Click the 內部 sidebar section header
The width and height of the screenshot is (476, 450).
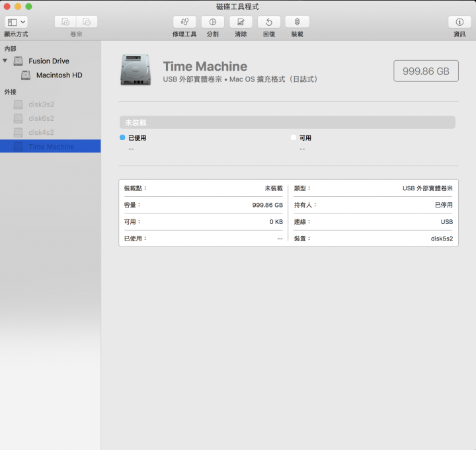(11, 48)
